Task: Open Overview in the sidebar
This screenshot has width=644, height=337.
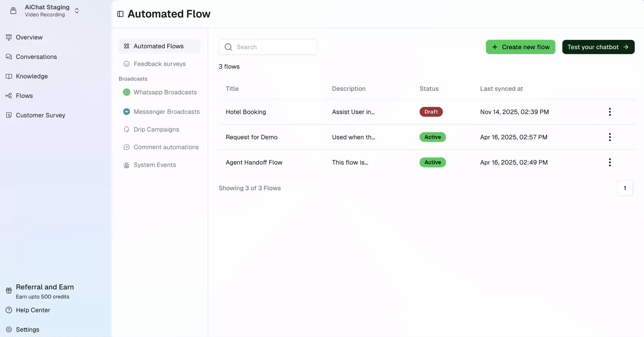Action: point(29,37)
